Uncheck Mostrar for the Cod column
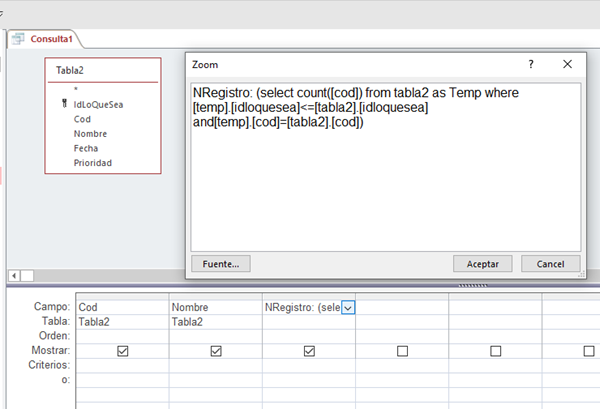This screenshot has height=409, width=600. [122, 351]
